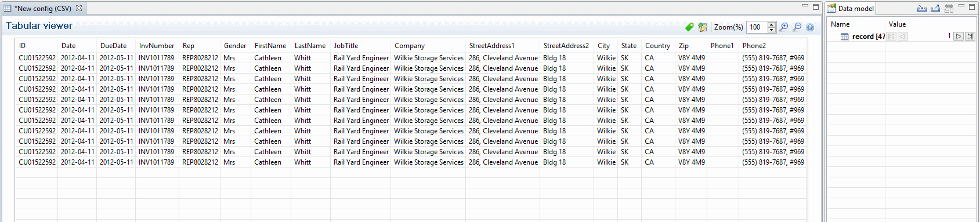This screenshot has width=980, height=222.
Task: Click the import icon in Data model panel
Action: (921, 8)
